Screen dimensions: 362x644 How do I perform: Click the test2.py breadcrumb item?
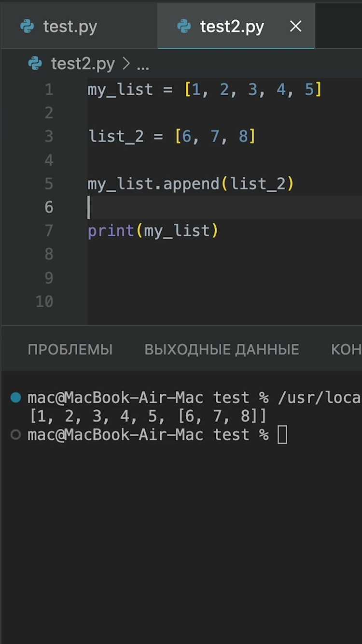pyautogui.click(x=83, y=64)
